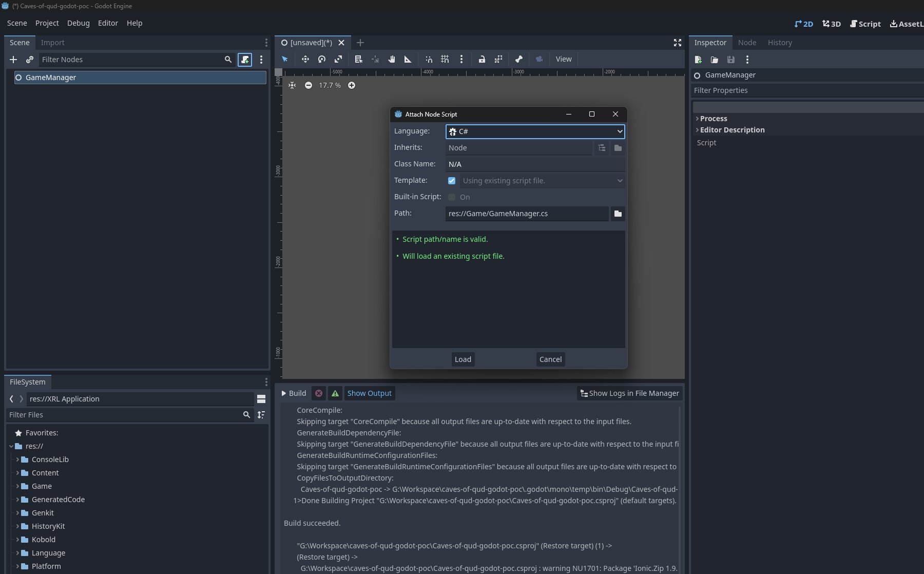Select the Rotate Mode tool
Image resolution: width=924 pixels, height=574 pixels.
322,59
